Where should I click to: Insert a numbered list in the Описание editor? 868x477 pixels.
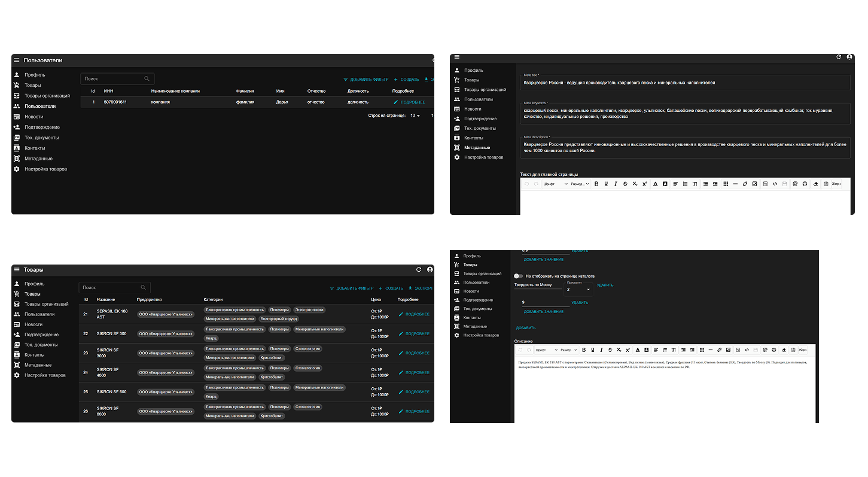point(665,350)
